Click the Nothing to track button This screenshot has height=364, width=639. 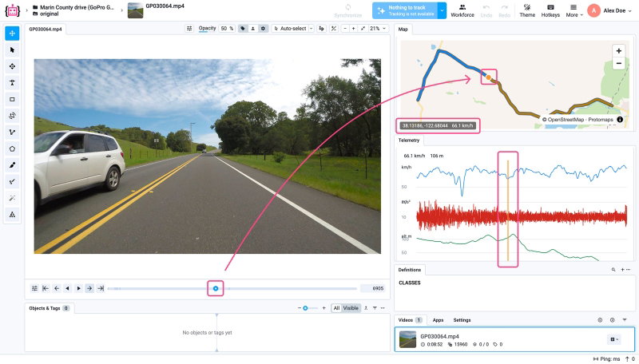405,10
